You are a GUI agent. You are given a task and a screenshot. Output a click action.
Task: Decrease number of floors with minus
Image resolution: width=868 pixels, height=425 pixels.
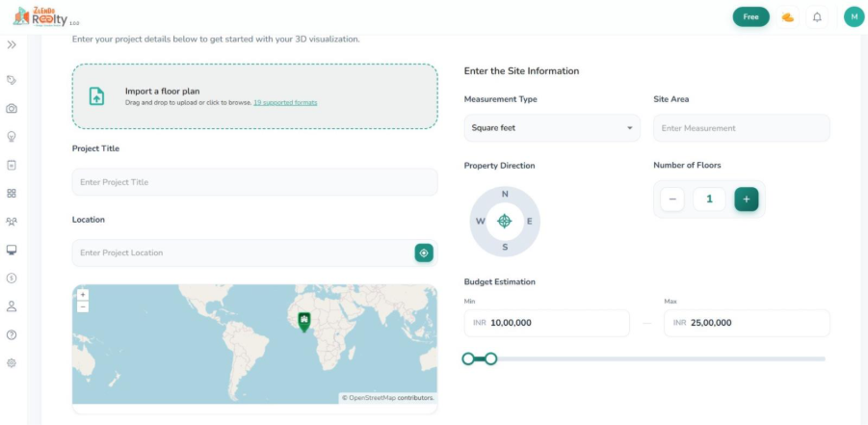672,199
